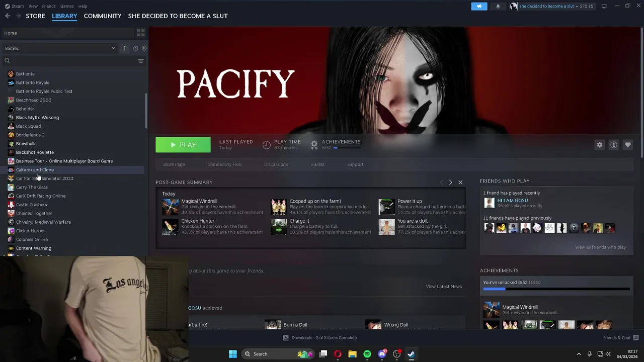Screen dimensions: 644x362
Task: Open the Pacify Community Hub link
Action: click(x=224, y=164)
